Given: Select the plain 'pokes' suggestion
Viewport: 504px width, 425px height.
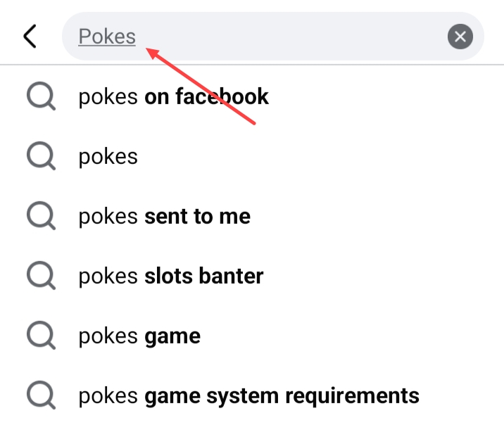Looking at the screenshot, I should (x=108, y=156).
